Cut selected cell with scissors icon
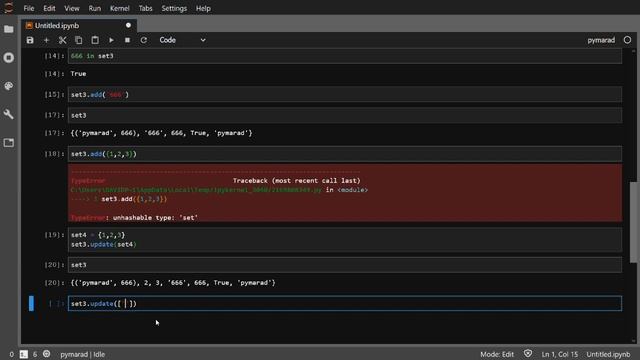 pos(62,40)
